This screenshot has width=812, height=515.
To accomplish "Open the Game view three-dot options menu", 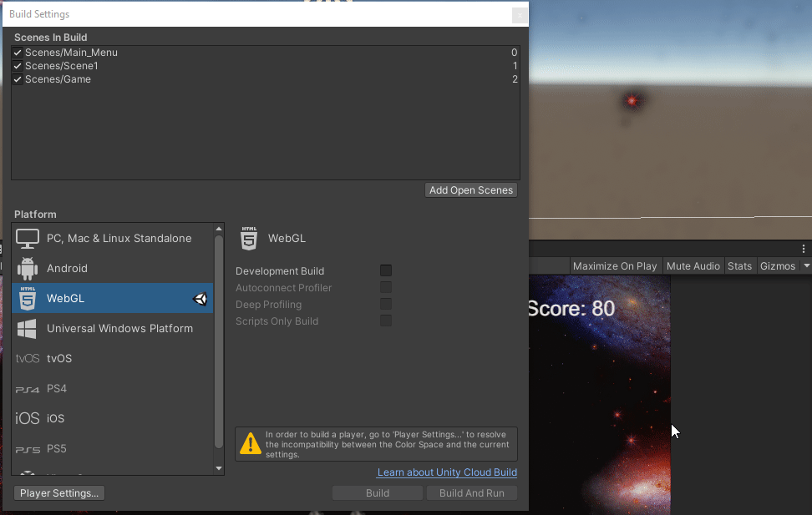I will 803,249.
